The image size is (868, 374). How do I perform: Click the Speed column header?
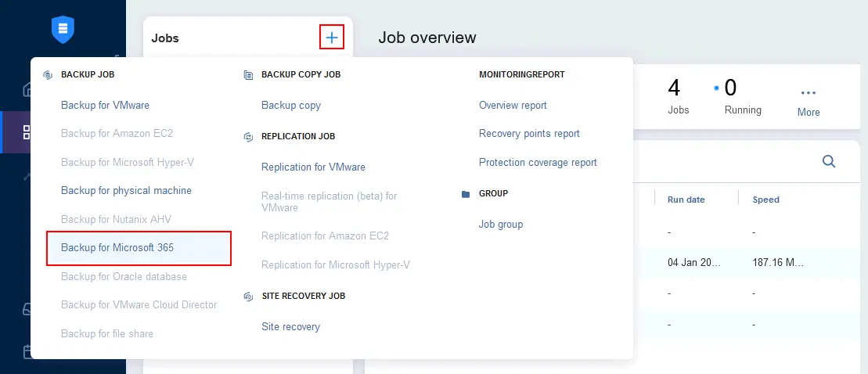tap(766, 200)
